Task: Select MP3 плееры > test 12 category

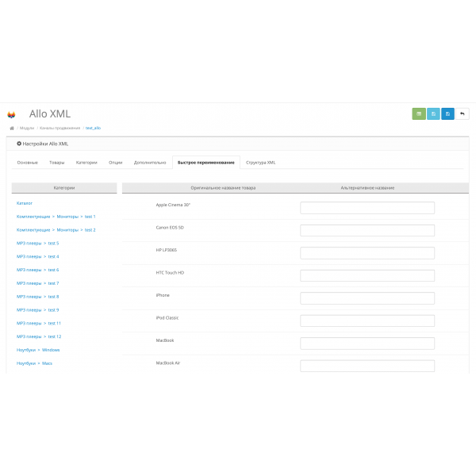Action: click(x=39, y=336)
